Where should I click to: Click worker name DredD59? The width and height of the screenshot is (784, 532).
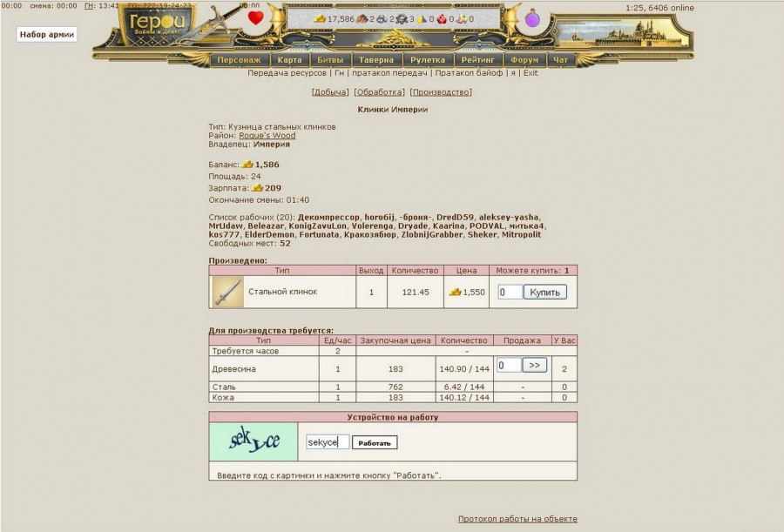[455, 218]
